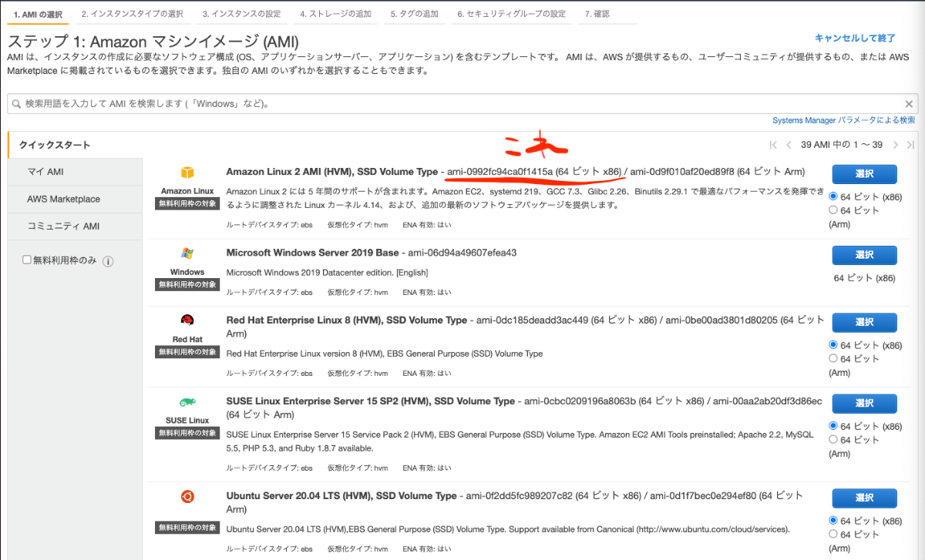Viewport: 925px width, 560px height.
Task: Click 選択 button for Ubuntu Server 20.04 LTS
Action: [x=864, y=498]
